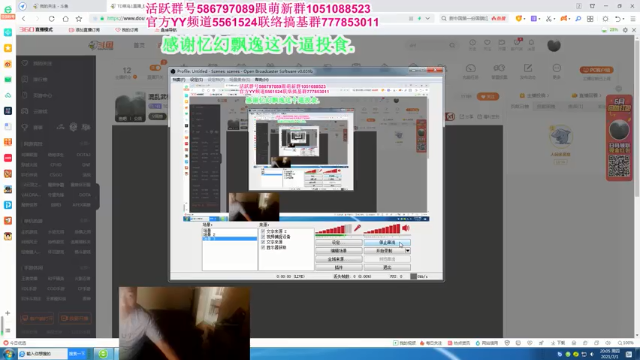Switch to the second browser tab

[126, 6]
